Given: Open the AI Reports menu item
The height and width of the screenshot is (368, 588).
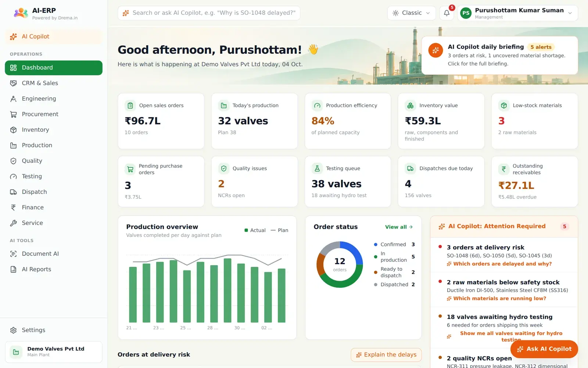Looking at the screenshot, I should [x=54, y=269].
